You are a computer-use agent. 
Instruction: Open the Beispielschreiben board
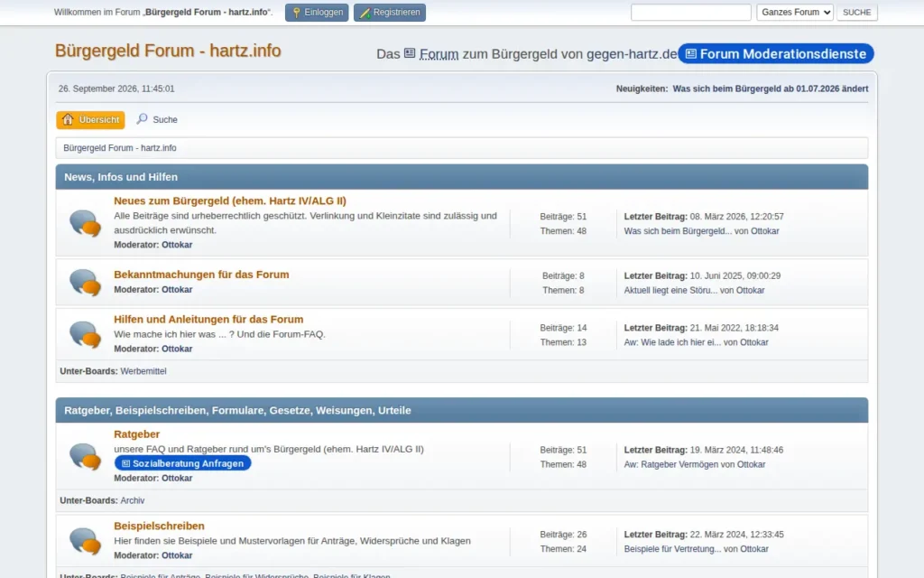(x=159, y=527)
